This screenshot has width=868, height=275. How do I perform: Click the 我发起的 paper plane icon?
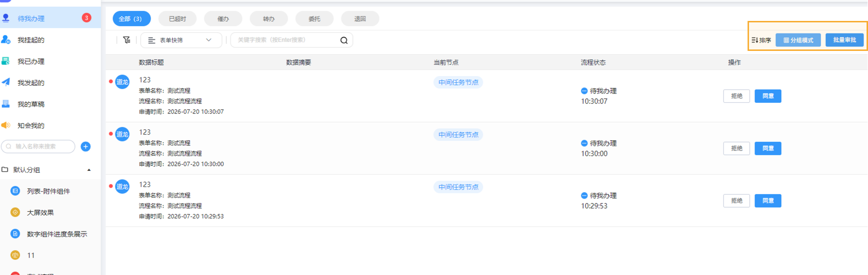tap(6, 82)
